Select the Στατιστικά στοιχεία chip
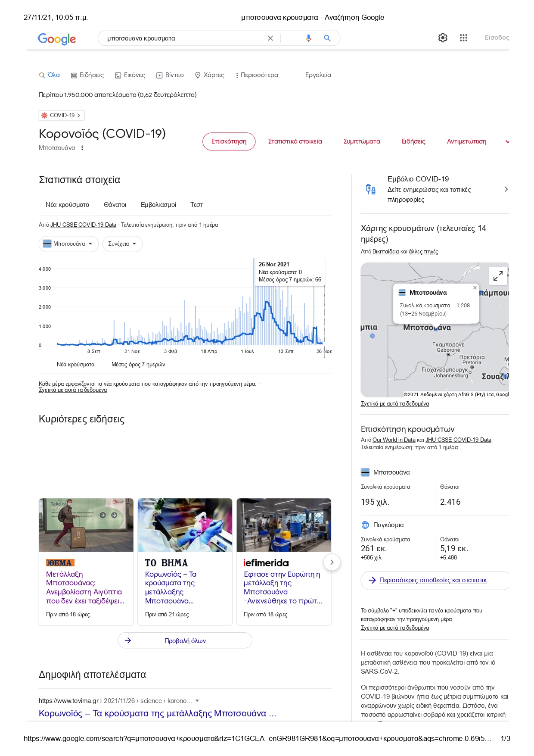 [x=295, y=141]
